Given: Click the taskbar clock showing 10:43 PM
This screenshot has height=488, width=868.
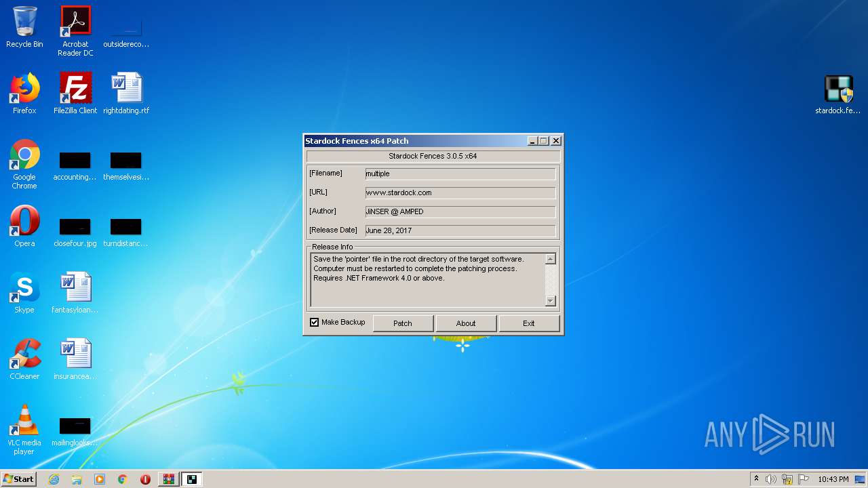Looking at the screenshot, I should tap(833, 479).
